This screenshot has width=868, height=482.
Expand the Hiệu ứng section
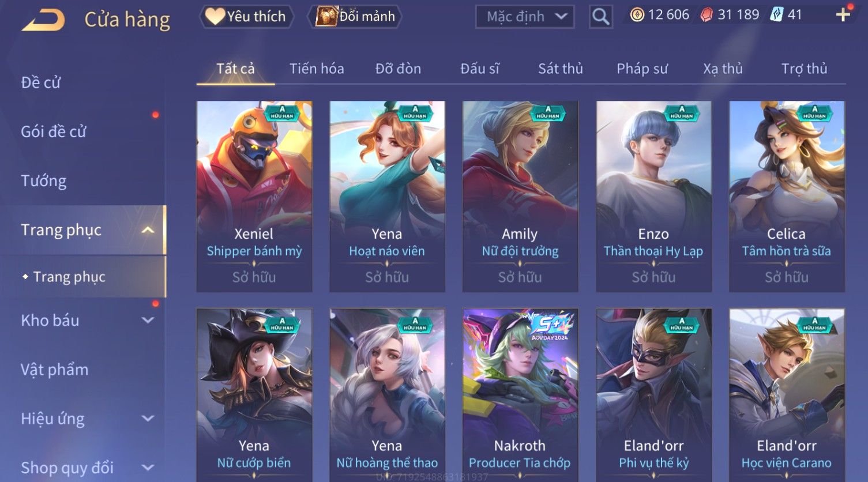148,419
